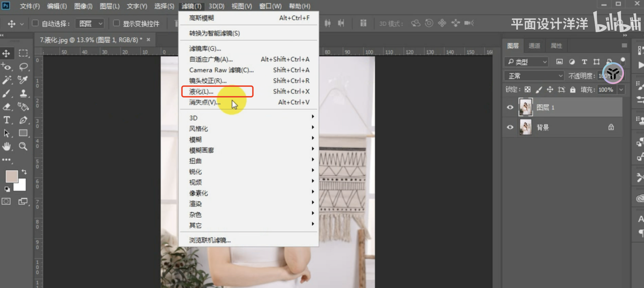Select the Horizontal Type tool
This screenshot has width=644, height=288.
[x=7, y=120]
